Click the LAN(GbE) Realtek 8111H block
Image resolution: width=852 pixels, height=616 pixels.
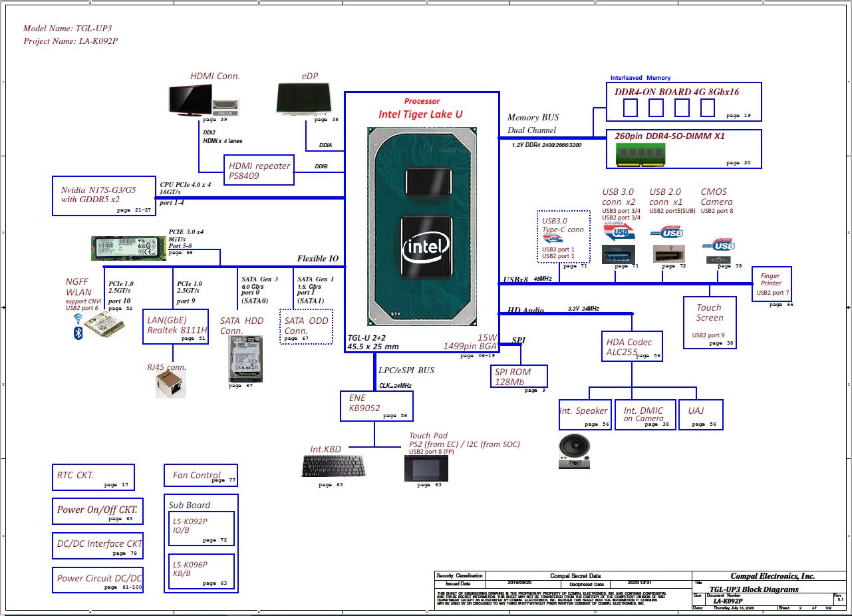tap(176, 326)
